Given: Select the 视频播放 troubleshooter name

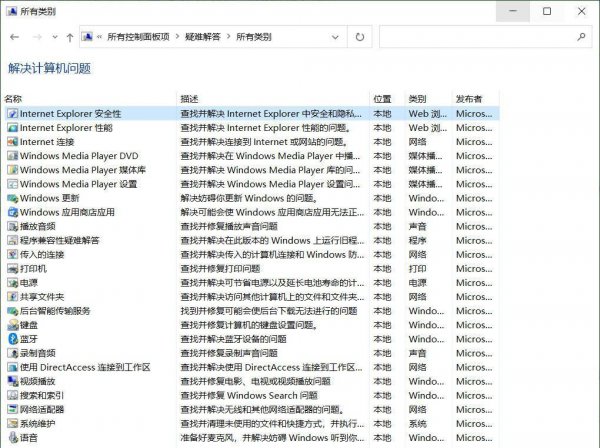Looking at the screenshot, I should 38,381.
